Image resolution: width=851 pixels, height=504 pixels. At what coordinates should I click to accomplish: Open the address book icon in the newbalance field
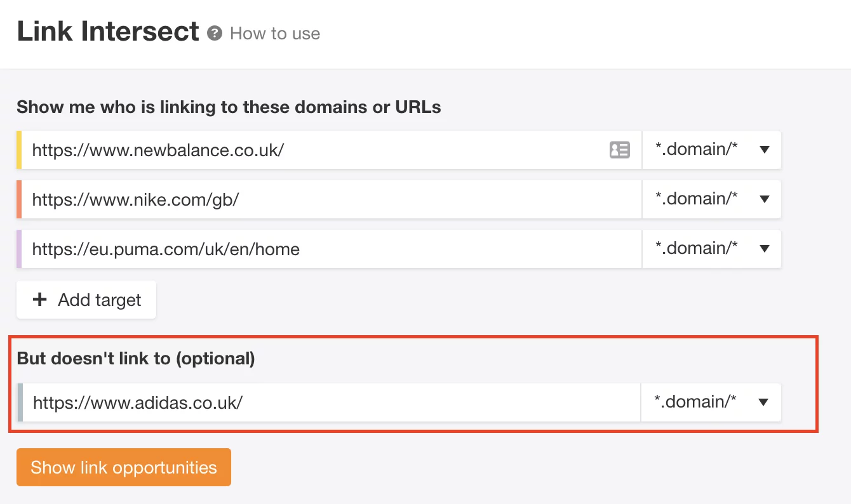coord(620,150)
